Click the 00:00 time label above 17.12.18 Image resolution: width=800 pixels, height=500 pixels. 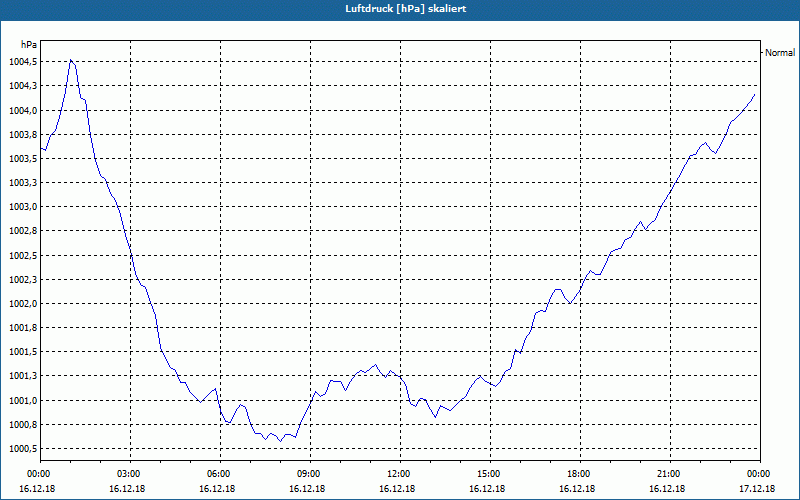[759, 474]
